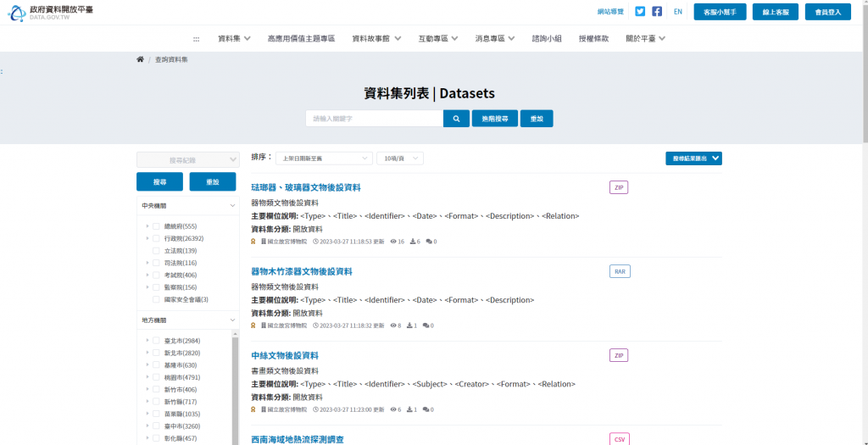The width and height of the screenshot is (868, 445).
Task: Open the Facebook page icon
Action: (x=657, y=12)
